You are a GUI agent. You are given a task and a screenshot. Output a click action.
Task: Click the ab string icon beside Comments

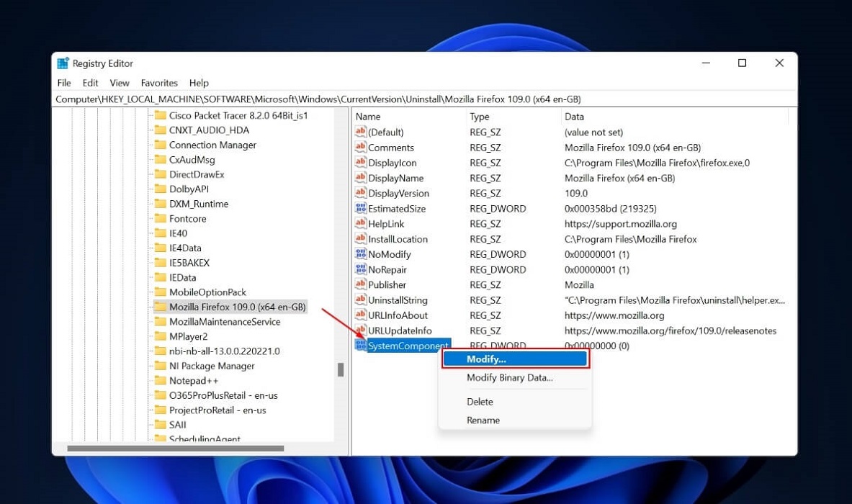pos(361,148)
